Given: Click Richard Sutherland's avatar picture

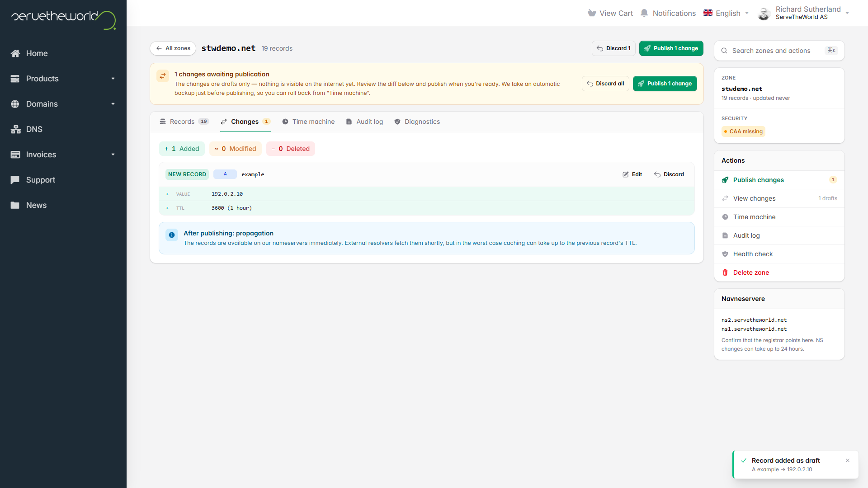Looking at the screenshot, I should pyautogui.click(x=764, y=14).
